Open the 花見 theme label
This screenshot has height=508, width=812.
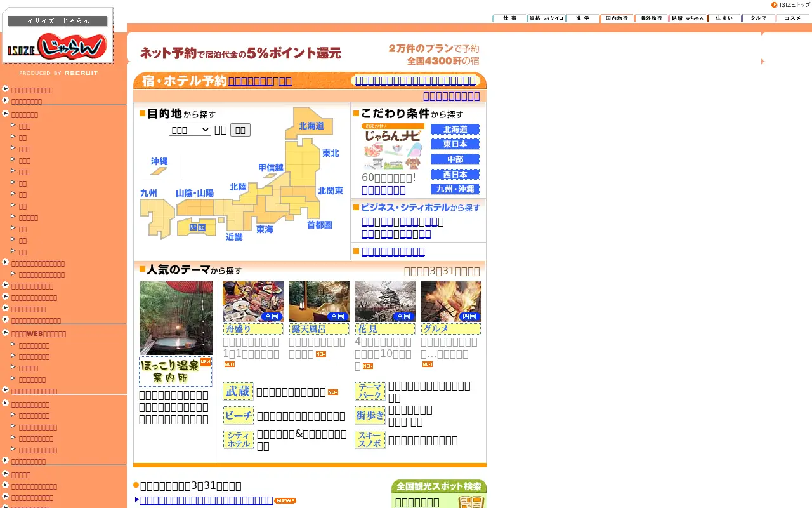coord(385,329)
